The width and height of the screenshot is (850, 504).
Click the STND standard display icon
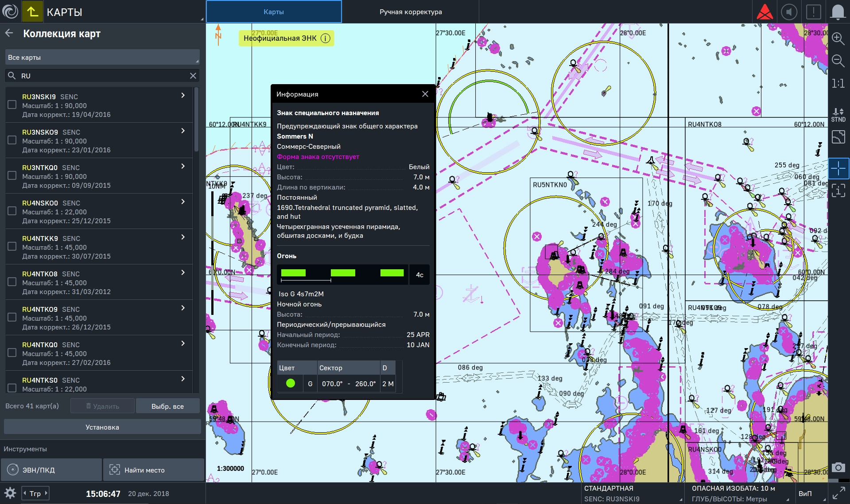pyautogui.click(x=838, y=115)
